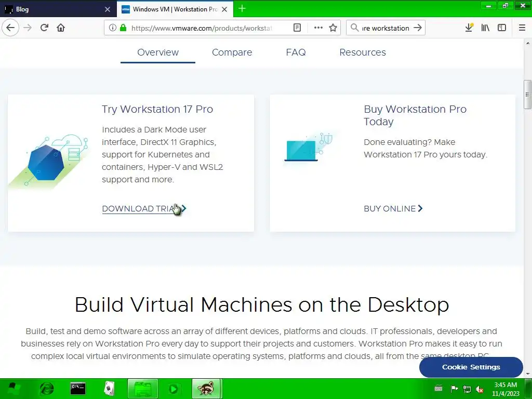The height and width of the screenshot is (399, 532).
Task: Switch to the Compare tab
Action: tap(232, 52)
